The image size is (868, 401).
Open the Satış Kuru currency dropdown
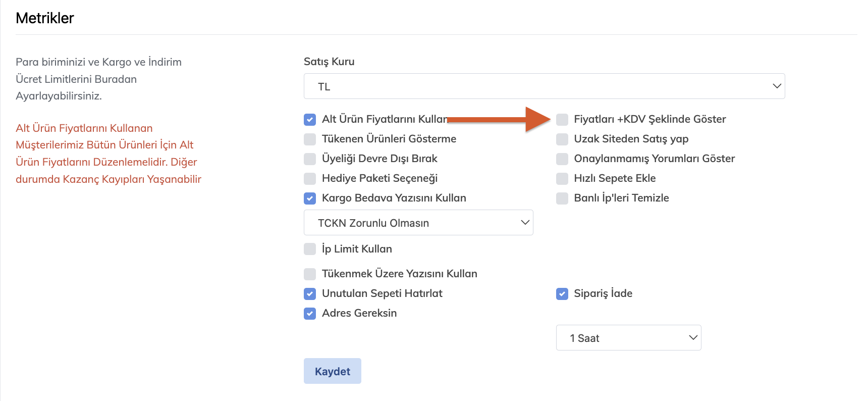[x=544, y=86]
